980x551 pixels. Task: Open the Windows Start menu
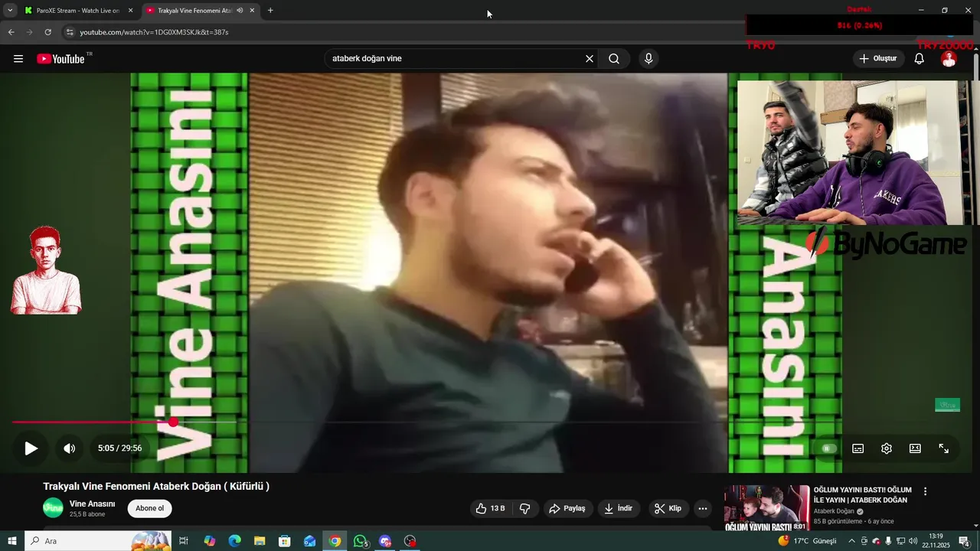click(11, 541)
